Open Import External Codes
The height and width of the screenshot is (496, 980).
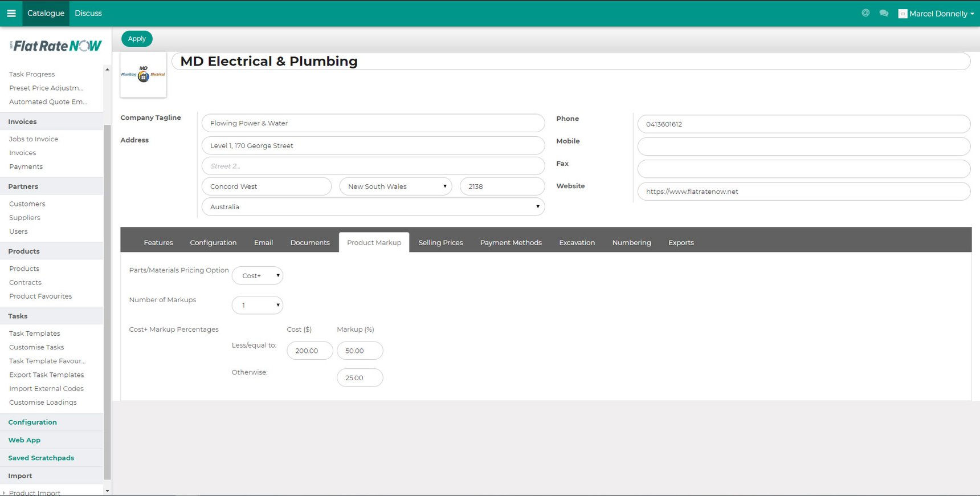tap(46, 389)
